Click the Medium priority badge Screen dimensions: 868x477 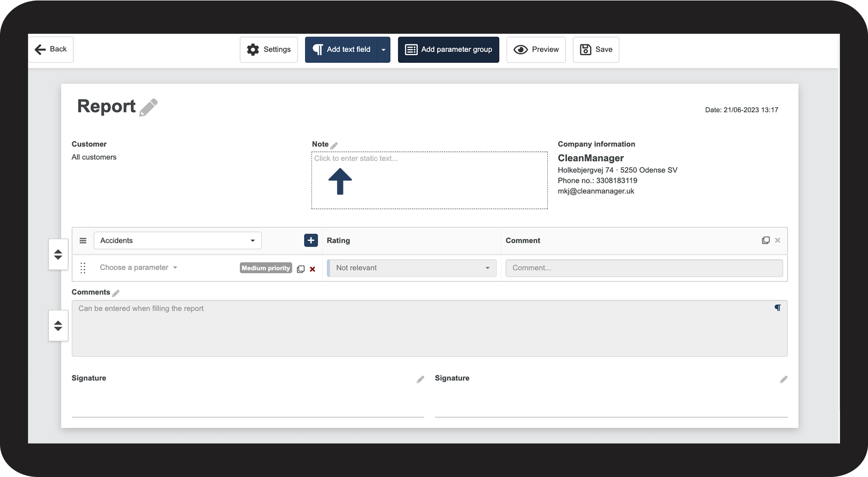(x=266, y=268)
